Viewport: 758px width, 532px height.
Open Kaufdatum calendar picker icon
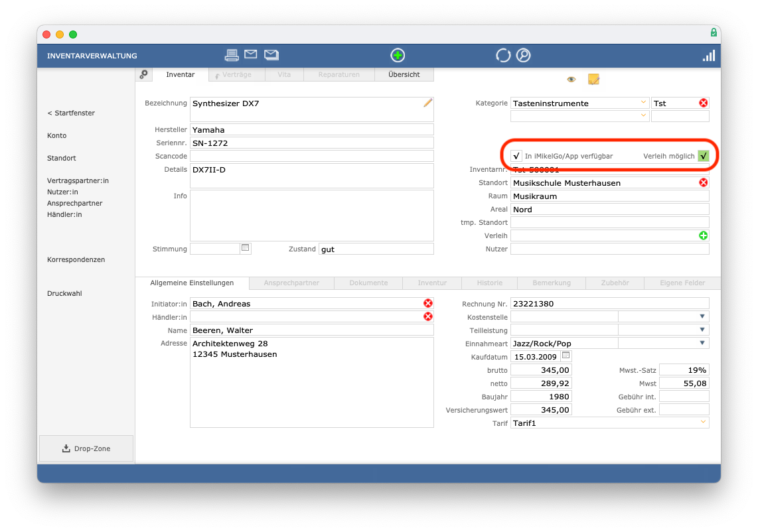tap(566, 356)
